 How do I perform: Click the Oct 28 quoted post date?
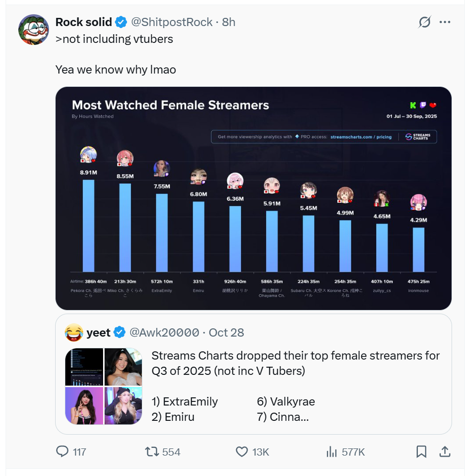(x=227, y=332)
